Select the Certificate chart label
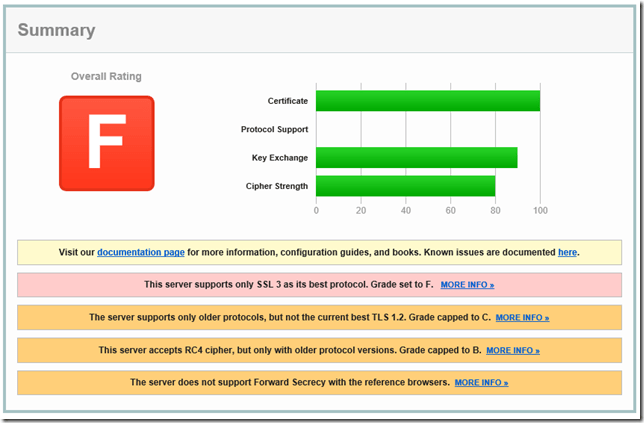Screen dimensions: 644x423 pos(287,101)
